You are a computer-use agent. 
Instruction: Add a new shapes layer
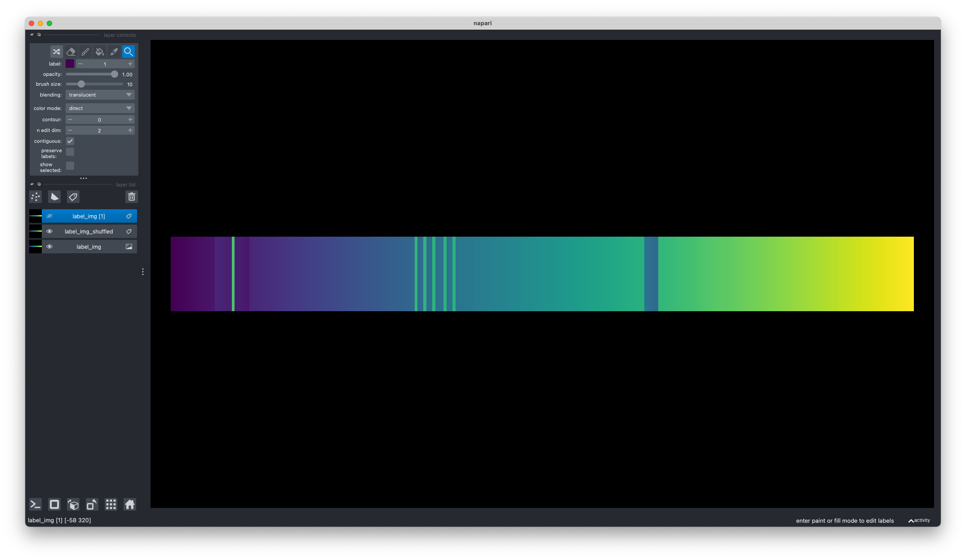pyautogui.click(x=54, y=197)
